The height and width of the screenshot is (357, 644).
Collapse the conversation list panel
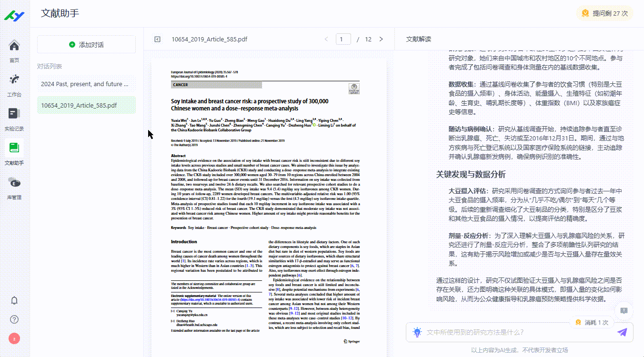click(157, 39)
